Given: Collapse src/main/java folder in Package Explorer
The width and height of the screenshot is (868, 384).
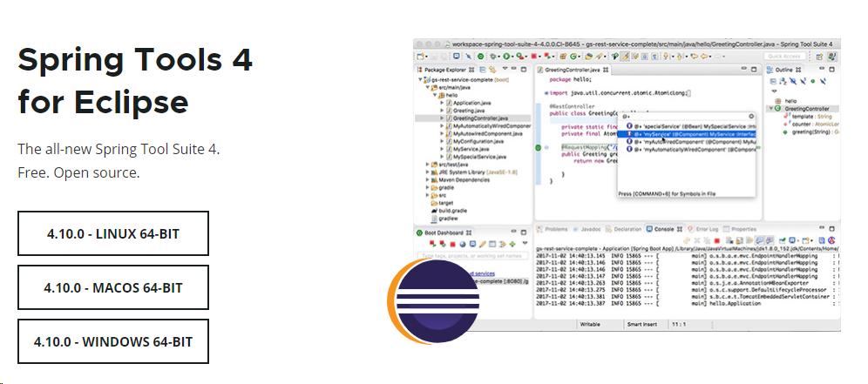Looking at the screenshot, I should 427,87.
